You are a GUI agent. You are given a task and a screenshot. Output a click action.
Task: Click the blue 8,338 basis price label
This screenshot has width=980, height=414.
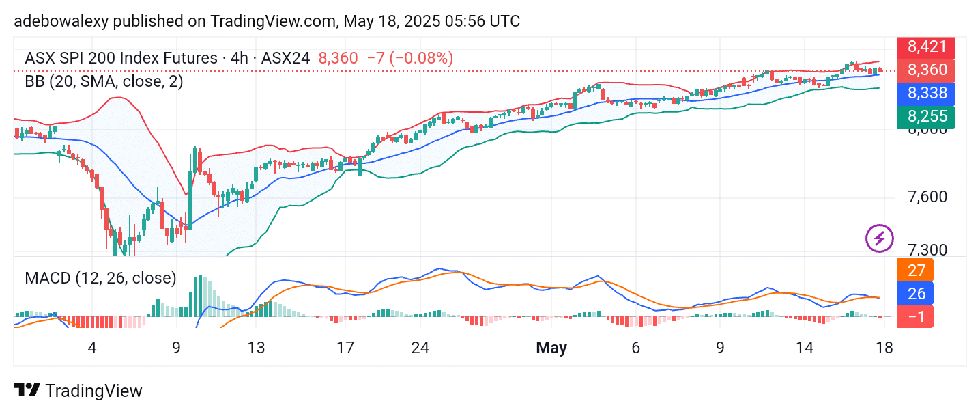(927, 94)
